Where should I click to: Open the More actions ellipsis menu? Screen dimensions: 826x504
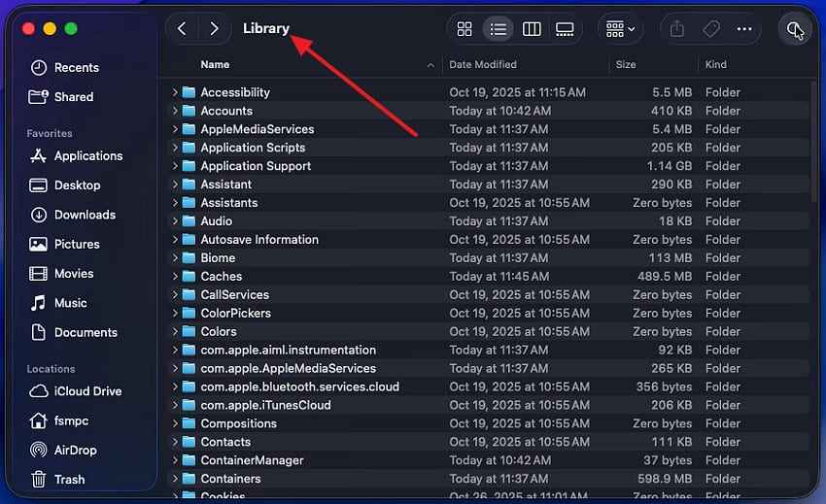(x=744, y=29)
